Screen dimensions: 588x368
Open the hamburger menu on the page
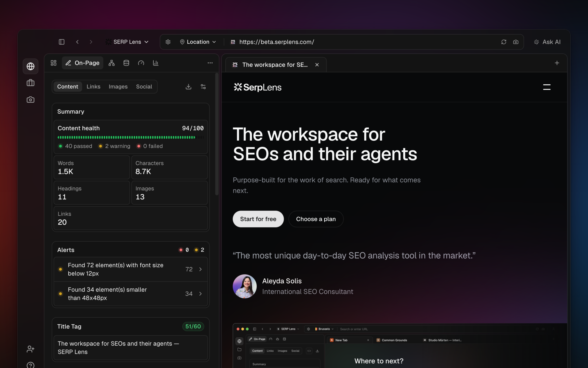tap(547, 87)
